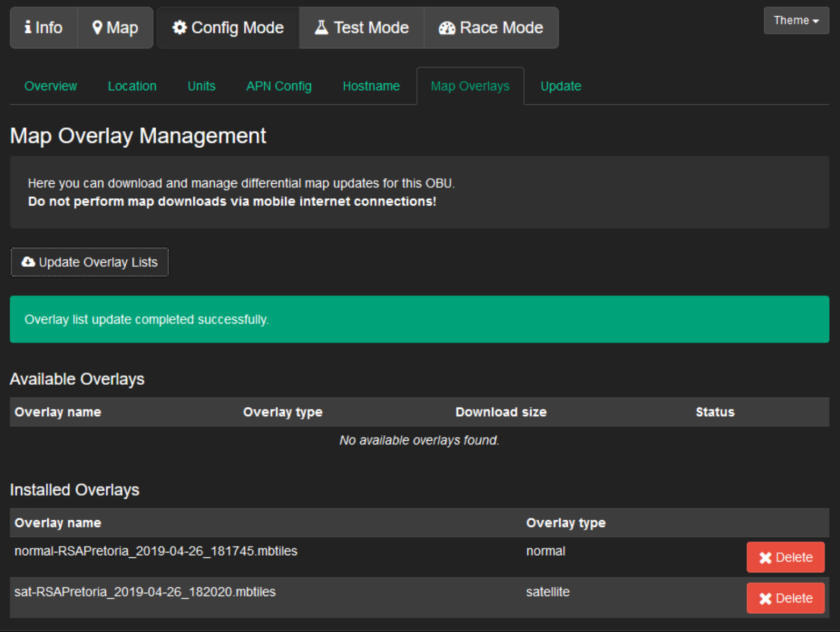Navigate to the Update tab

coord(561,86)
